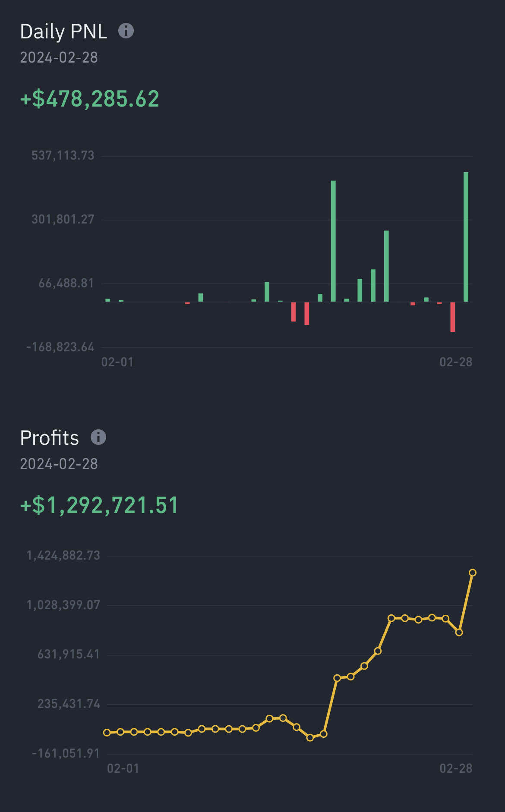
Task: Click the 1,424,882.73 axis value
Action: coord(63,555)
